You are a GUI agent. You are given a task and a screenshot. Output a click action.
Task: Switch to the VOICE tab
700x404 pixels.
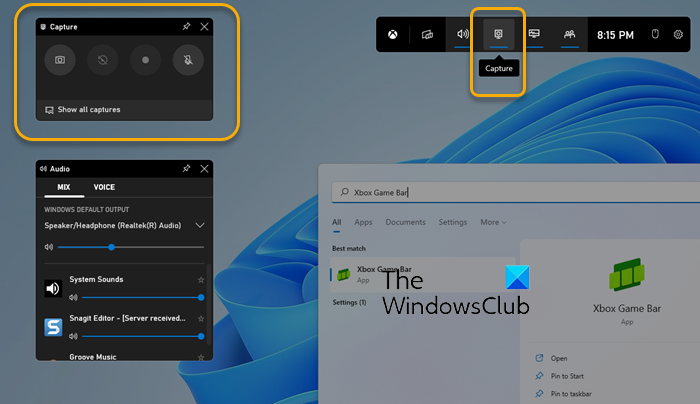coord(104,187)
